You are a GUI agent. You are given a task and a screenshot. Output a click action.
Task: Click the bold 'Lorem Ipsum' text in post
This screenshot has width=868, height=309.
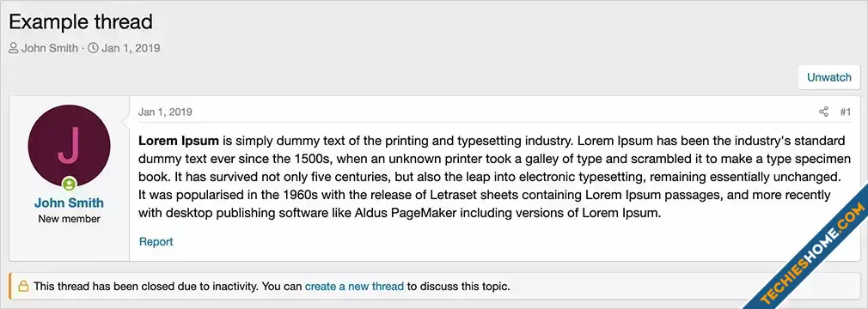click(179, 140)
